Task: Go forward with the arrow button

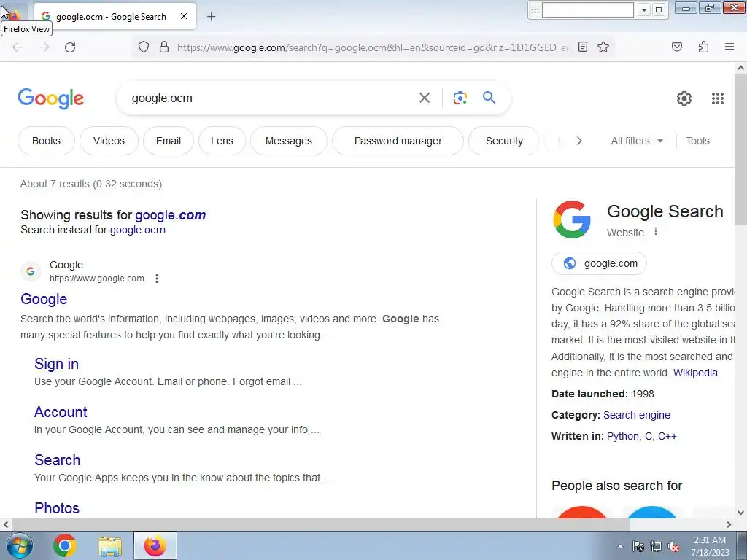Action: tap(44, 47)
